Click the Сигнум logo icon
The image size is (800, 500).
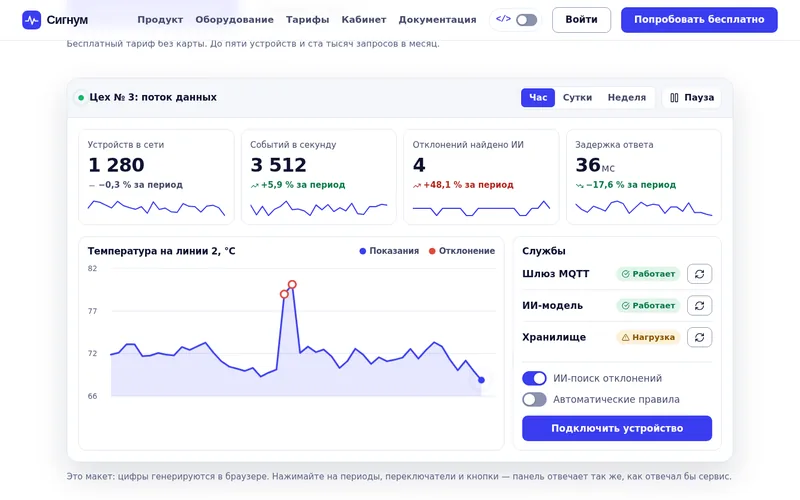32,20
